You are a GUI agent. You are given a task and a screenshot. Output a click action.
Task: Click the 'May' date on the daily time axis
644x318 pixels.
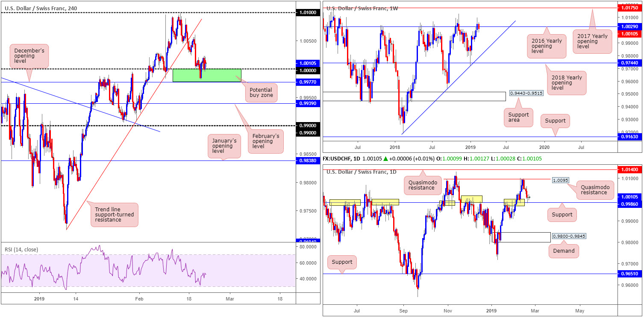[x=579, y=311]
